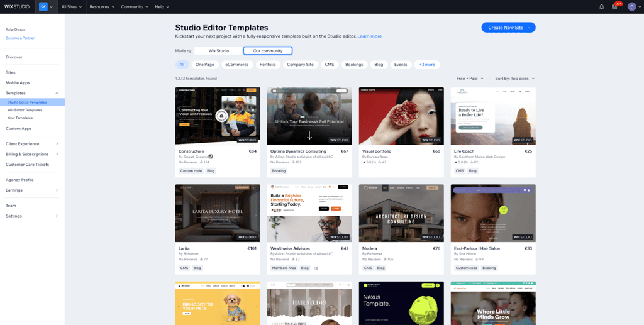This screenshot has width=644, height=325.
Task: Click the €101 price on Larita
Action: pos(252,249)
